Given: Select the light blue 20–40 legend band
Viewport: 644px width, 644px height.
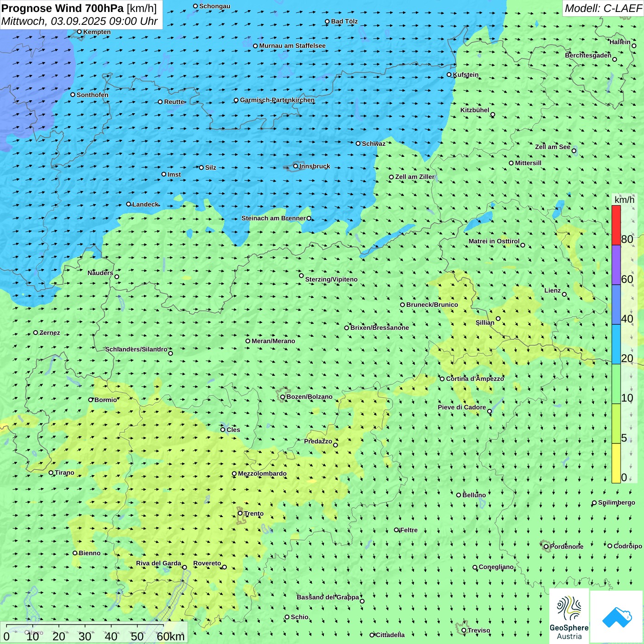Looking at the screenshot, I should [616, 344].
